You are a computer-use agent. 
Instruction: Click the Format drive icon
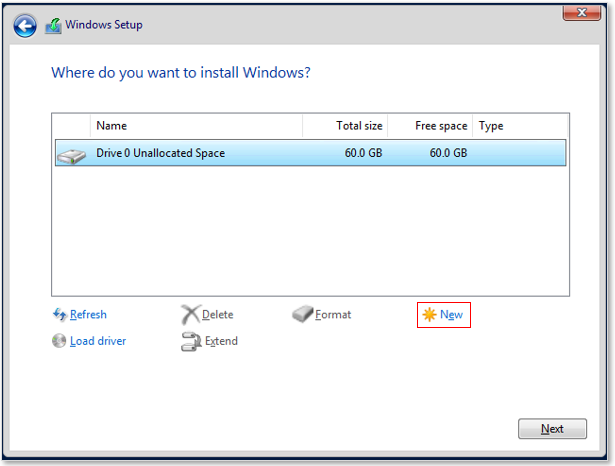point(302,314)
